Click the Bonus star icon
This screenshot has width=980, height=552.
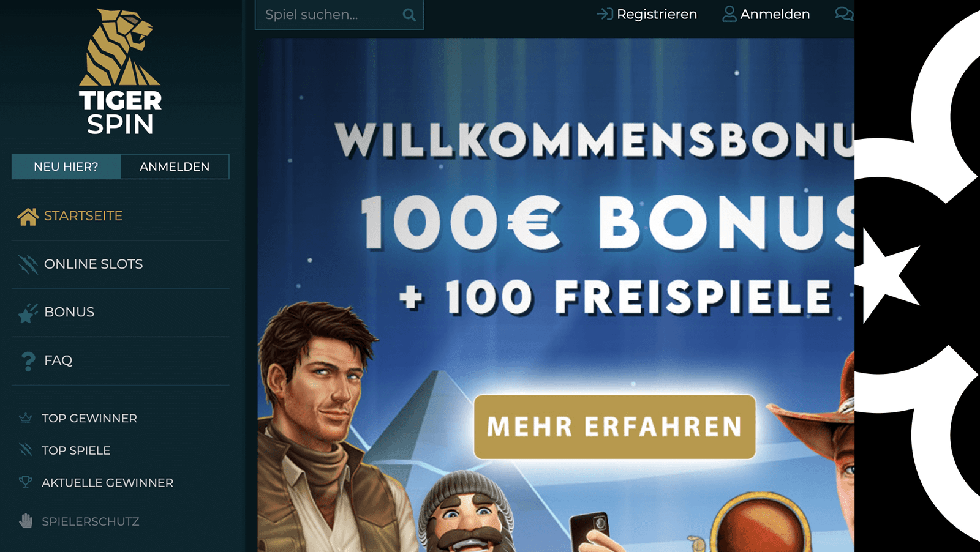(x=28, y=313)
